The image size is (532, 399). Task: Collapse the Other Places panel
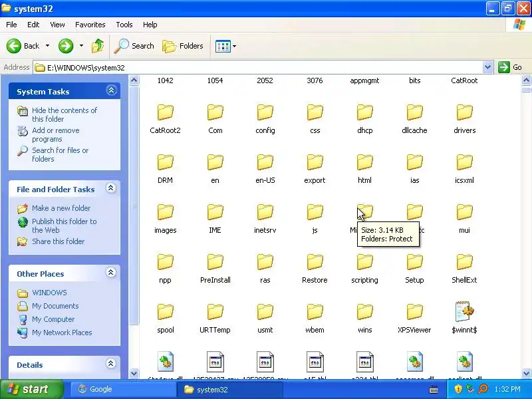[111, 273]
